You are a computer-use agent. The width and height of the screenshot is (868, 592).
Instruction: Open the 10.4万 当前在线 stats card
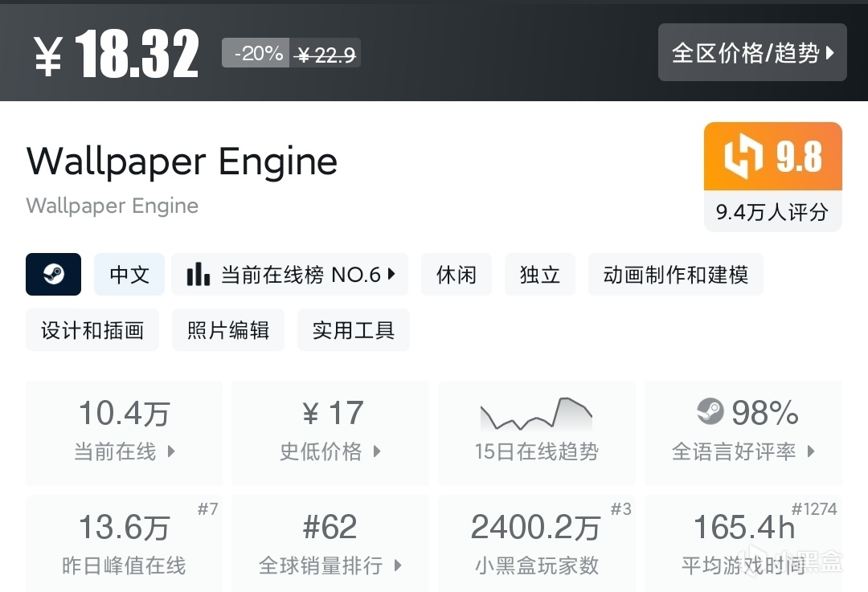[x=125, y=433]
